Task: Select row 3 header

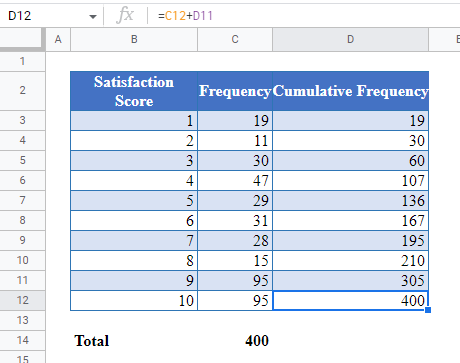Action: (x=22, y=120)
